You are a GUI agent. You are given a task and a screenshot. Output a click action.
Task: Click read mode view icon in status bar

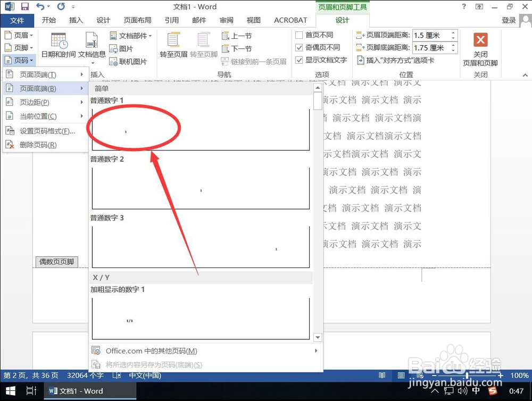pos(382,375)
